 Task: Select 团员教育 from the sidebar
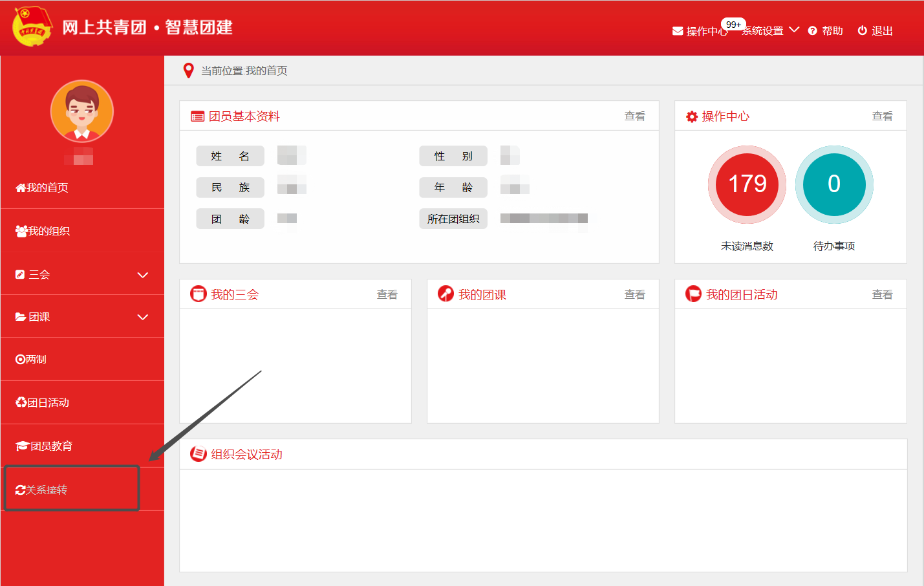coord(45,446)
